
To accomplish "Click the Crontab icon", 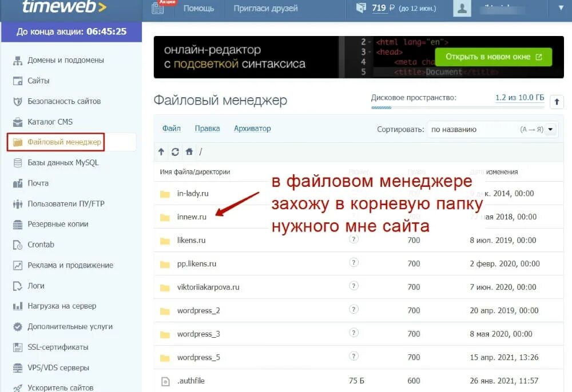I will point(18,245).
